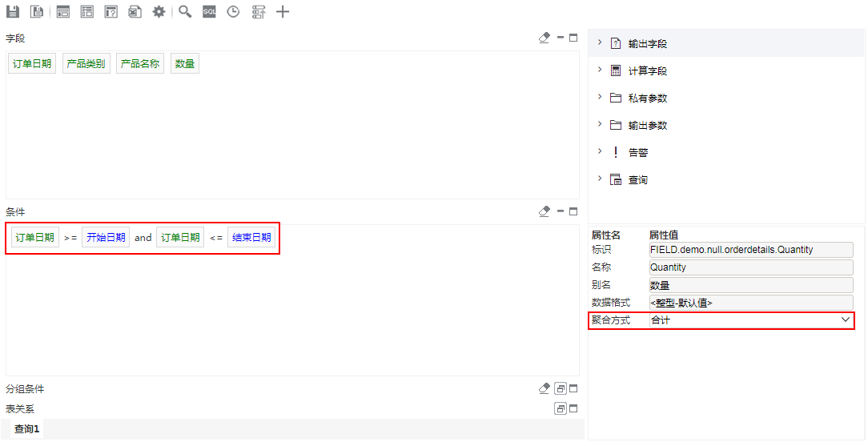
Task: Click the layout icon with question mark
Action: pyautogui.click(x=111, y=12)
